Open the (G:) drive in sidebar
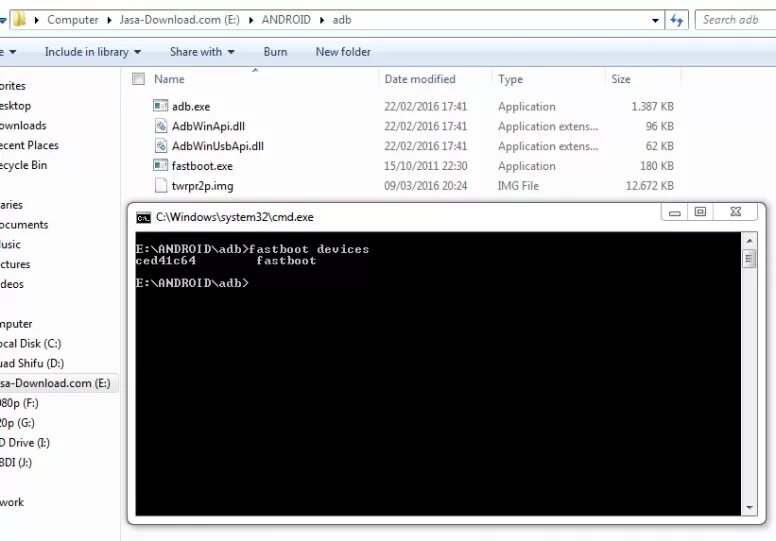776x541 pixels. [17, 422]
